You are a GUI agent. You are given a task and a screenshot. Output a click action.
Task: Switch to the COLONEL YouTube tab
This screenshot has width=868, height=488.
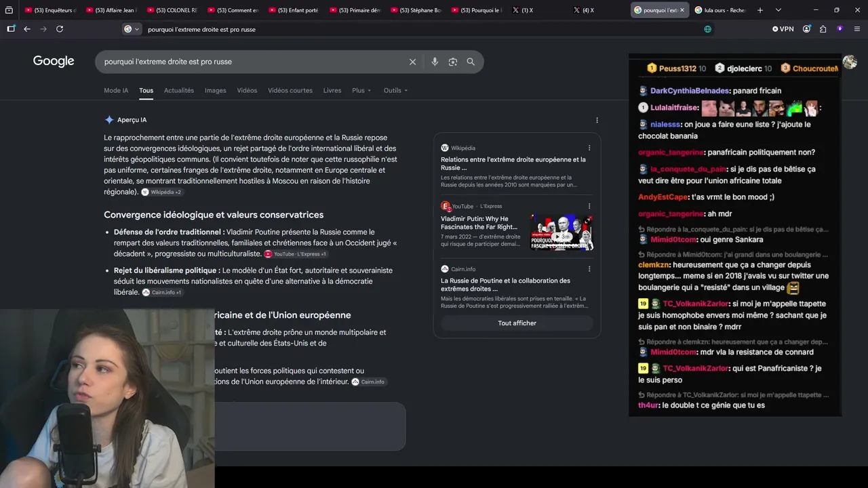point(173,10)
